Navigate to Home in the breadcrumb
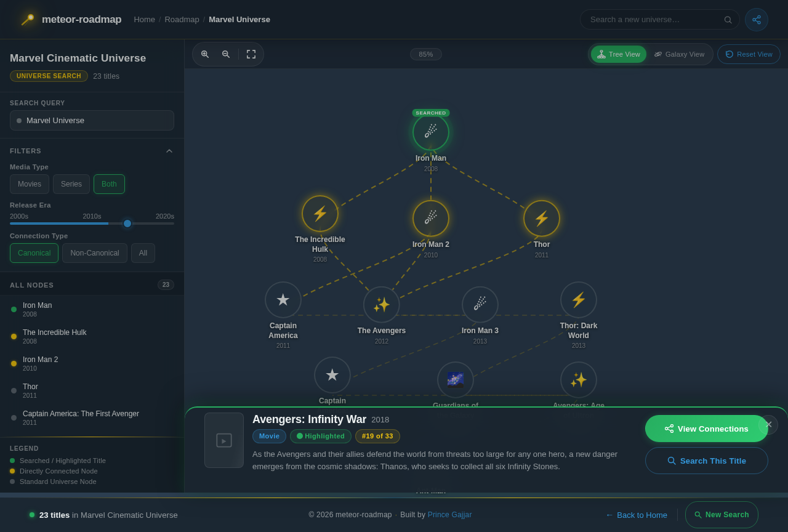Image resolution: width=788 pixels, height=532 pixels. [x=145, y=19]
